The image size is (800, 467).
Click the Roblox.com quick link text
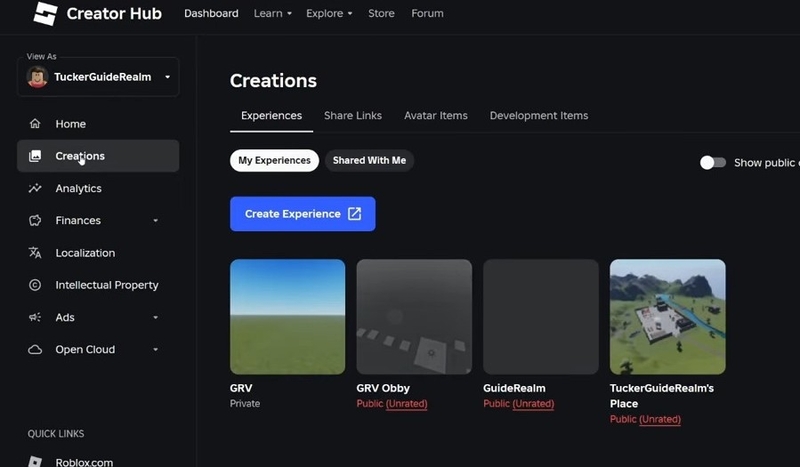(84, 462)
